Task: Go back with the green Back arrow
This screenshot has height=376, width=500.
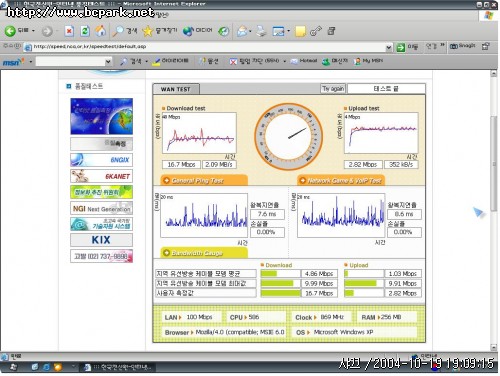Action: (x=10, y=31)
